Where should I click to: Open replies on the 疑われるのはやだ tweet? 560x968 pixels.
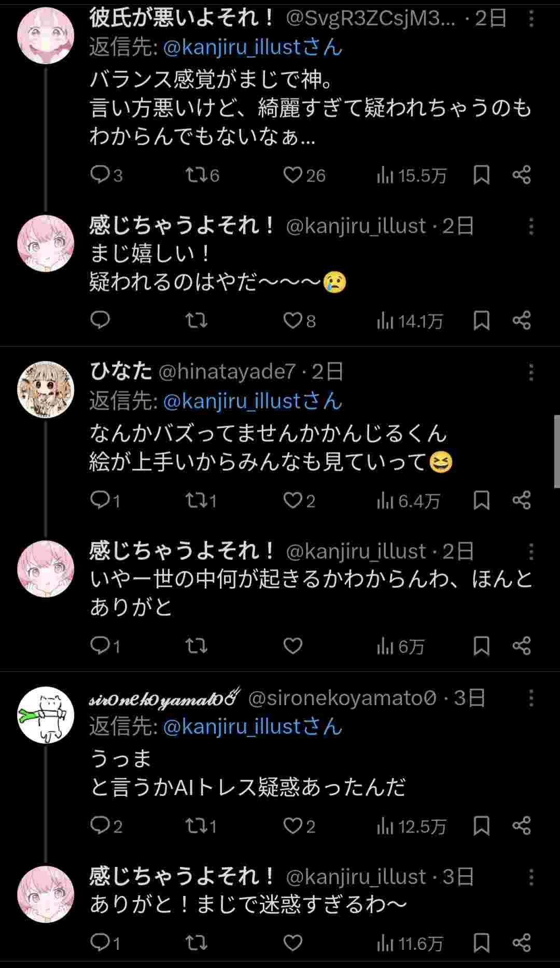coord(100,321)
